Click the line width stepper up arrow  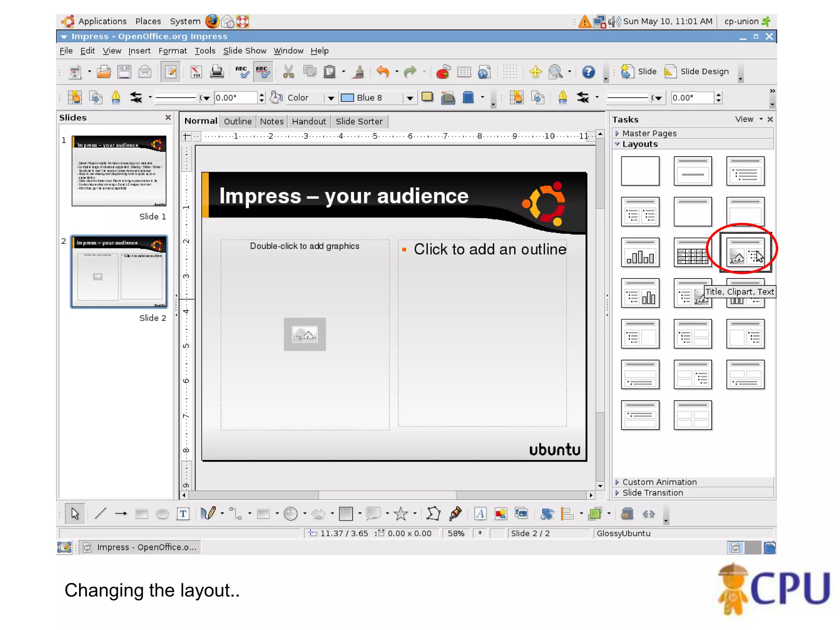[x=262, y=94]
